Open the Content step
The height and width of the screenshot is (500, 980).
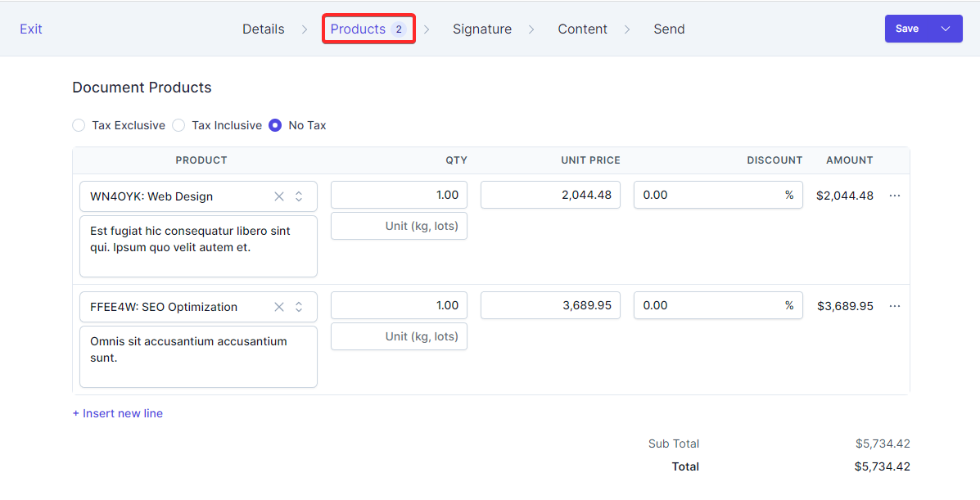coord(582,29)
